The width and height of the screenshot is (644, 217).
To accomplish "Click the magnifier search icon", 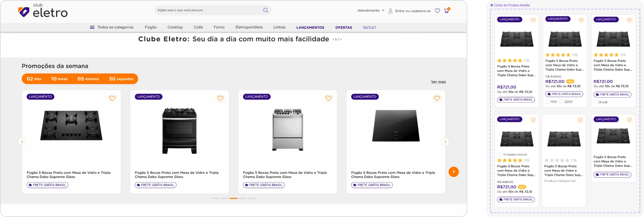I will coord(265,10).
